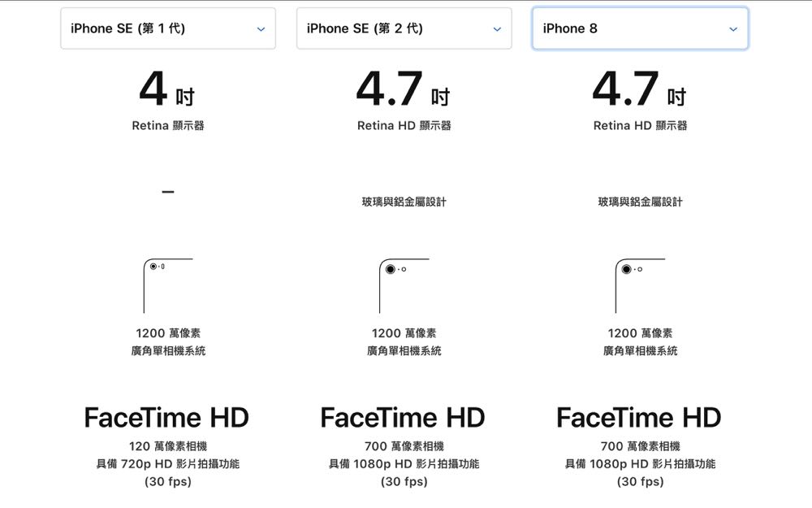Click "Retina HD 顯示器" under iPhone 8
812x508 pixels.
pyautogui.click(x=640, y=126)
